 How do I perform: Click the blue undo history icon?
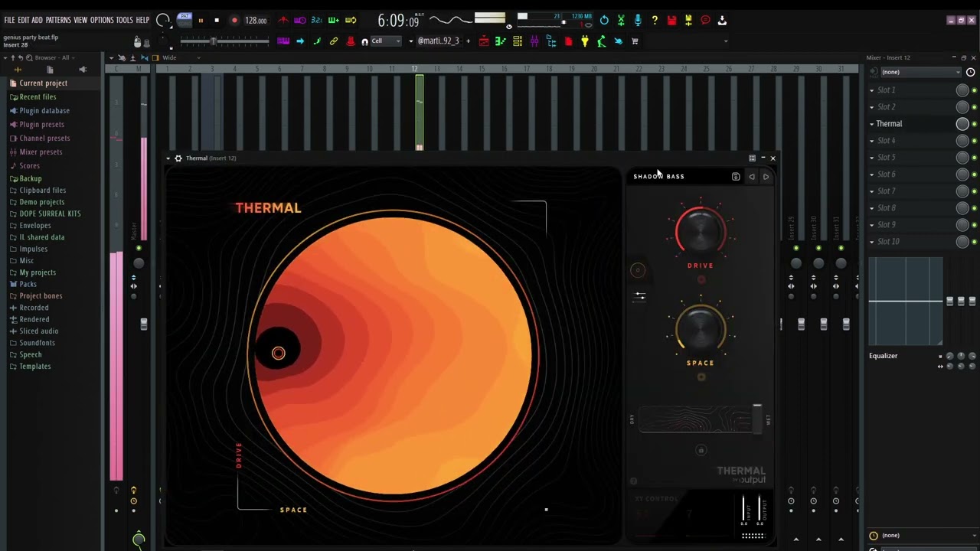604,20
